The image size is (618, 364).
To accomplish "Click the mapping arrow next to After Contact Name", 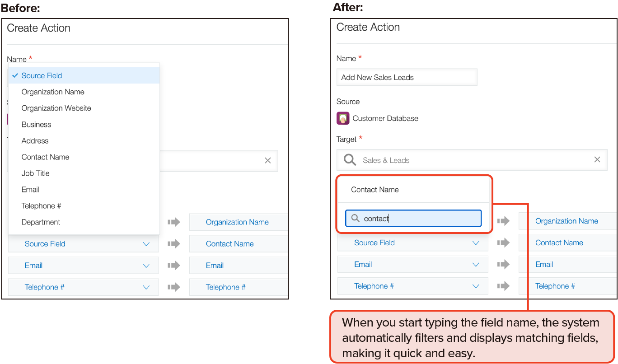I will [x=503, y=243].
